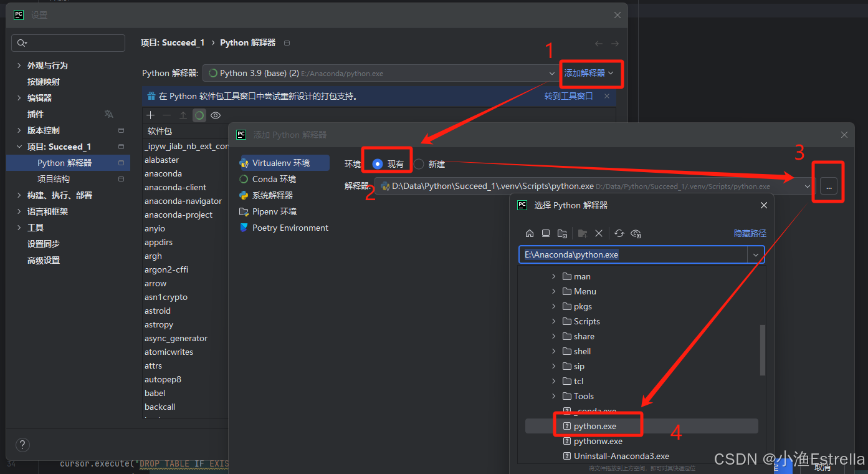
Task: Click the 隐藏路径 link
Action: point(750,233)
